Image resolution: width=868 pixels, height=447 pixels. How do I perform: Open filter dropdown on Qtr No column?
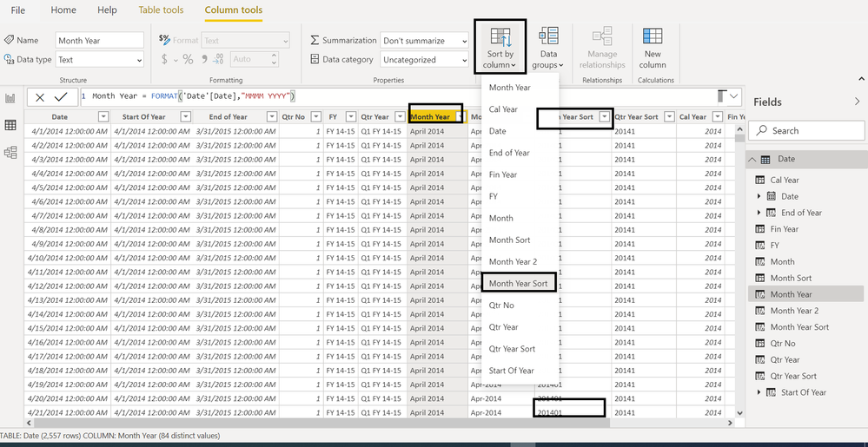coord(316,116)
